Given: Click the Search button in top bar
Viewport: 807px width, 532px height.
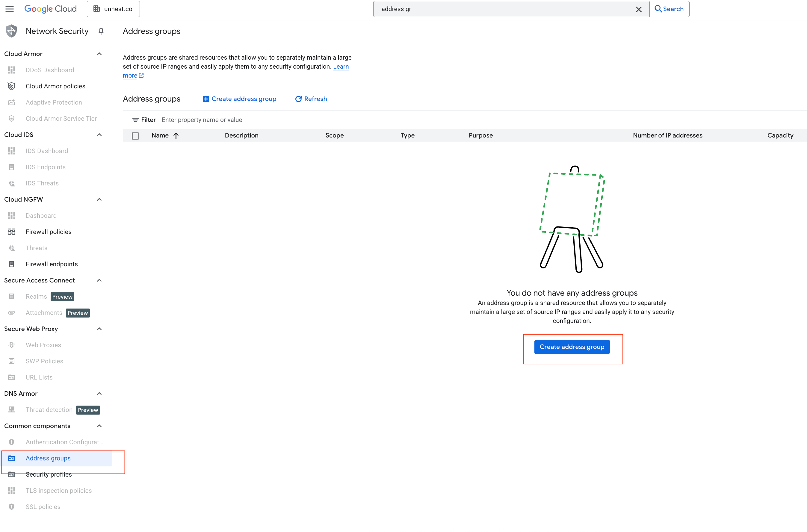Looking at the screenshot, I should point(669,9).
